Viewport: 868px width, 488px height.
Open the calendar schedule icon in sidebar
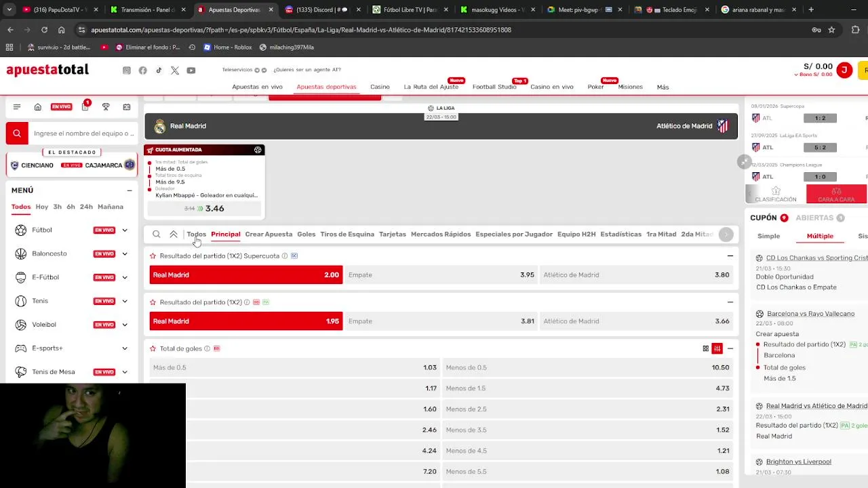coord(127,107)
